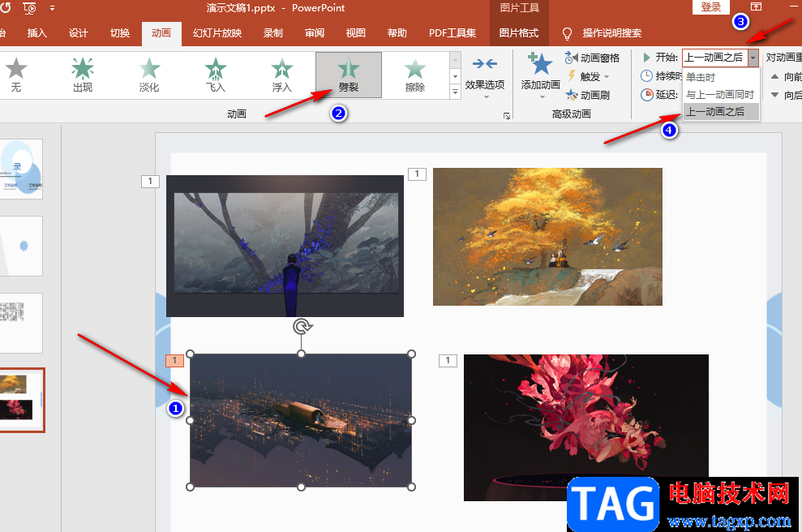Click the 登录 sign-in button
The image size is (802, 532).
pyautogui.click(x=710, y=7)
